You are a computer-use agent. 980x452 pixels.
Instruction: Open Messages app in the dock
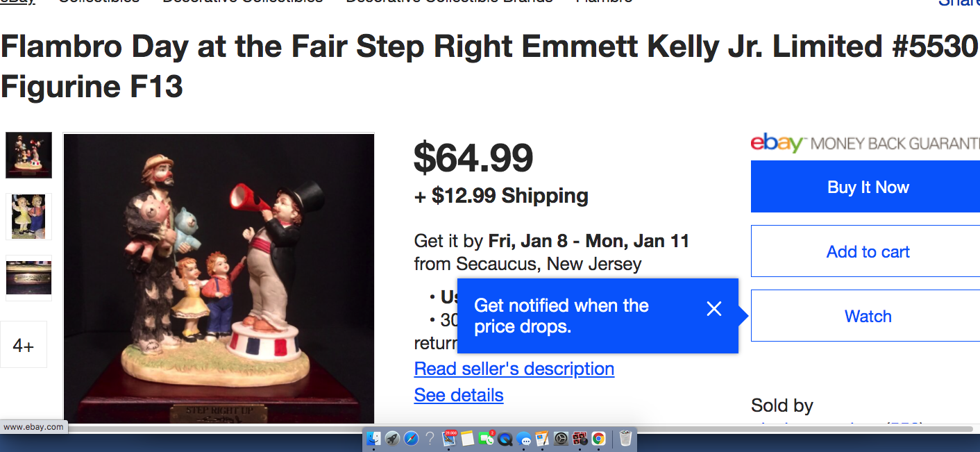(524, 439)
